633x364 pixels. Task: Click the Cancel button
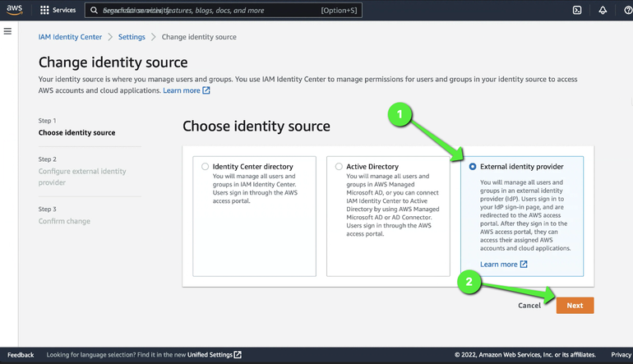(x=529, y=306)
